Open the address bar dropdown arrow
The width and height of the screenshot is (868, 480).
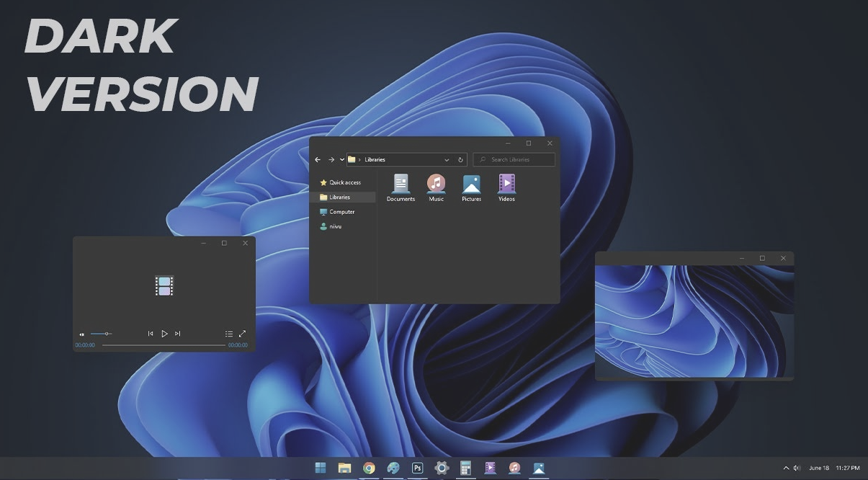[447, 159]
